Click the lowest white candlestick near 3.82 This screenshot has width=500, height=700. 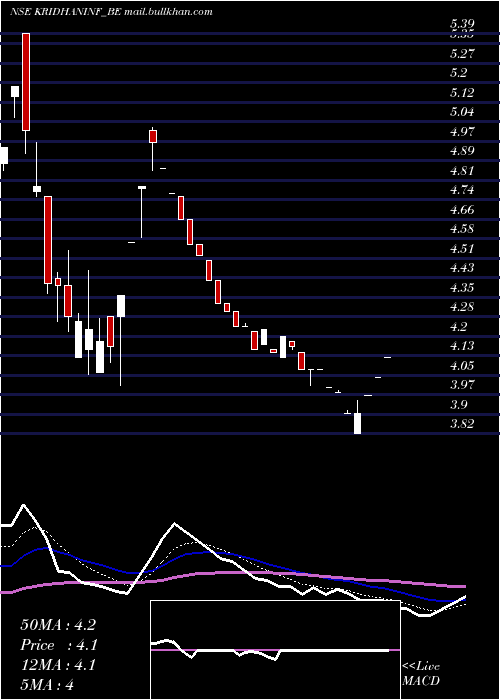click(357, 423)
